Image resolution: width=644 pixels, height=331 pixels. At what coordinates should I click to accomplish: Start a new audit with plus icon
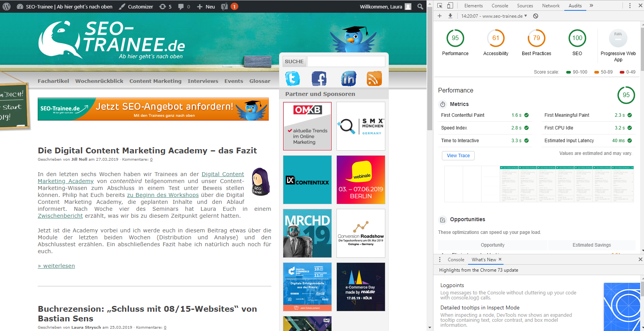point(440,16)
